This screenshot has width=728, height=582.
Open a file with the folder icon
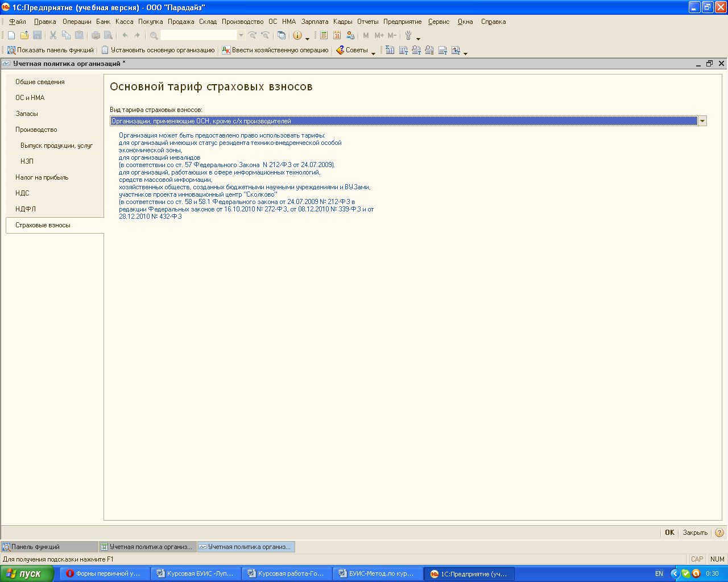[x=24, y=35]
